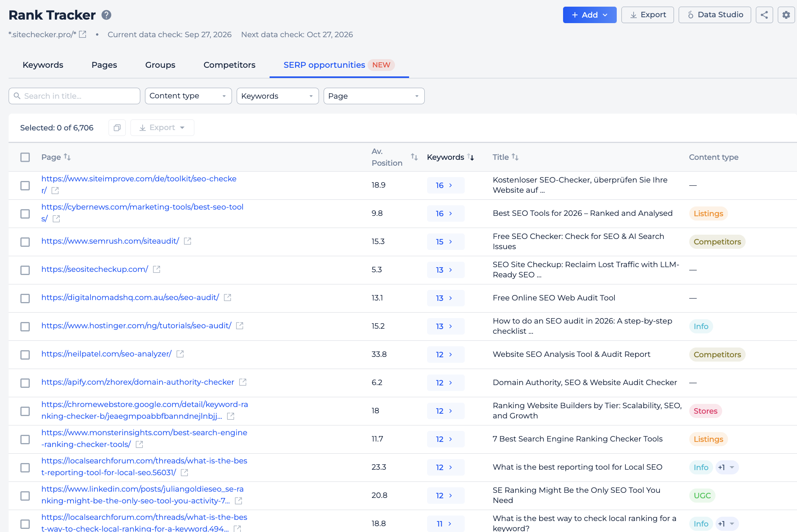Click the Stores content type tag
This screenshot has width=797, height=532.
[x=705, y=411]
